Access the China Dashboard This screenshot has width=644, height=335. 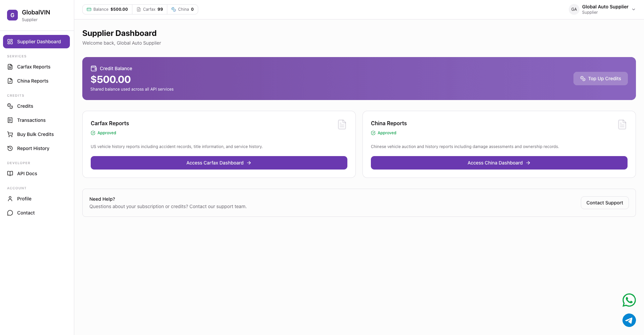[x=499, y=163]
